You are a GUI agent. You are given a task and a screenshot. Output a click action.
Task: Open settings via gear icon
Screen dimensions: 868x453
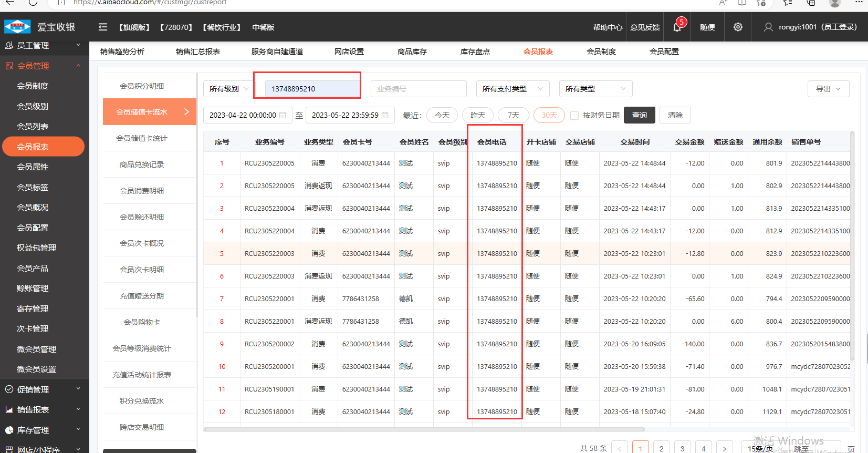point(738,27)
